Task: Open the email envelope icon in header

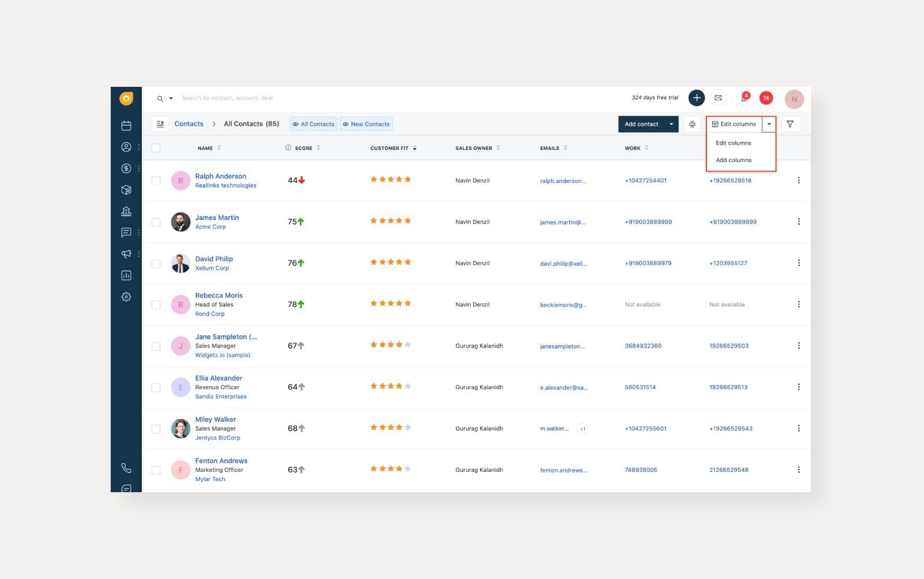Action: [x=718, y=98]
